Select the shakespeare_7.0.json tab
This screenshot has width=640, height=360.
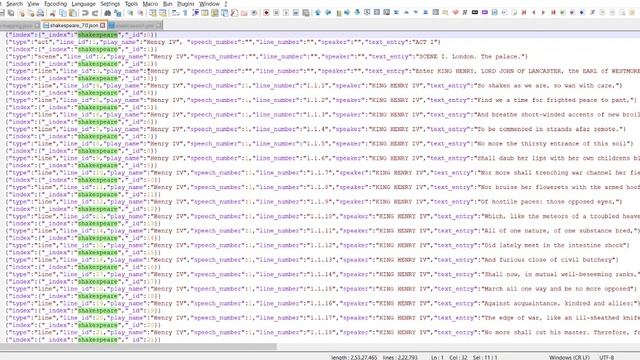pyautogui.click(x=74, y=25)
